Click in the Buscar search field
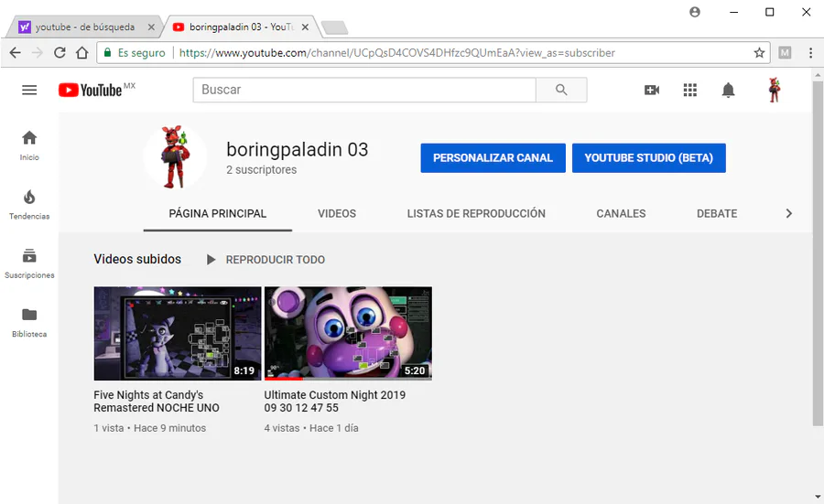Image resolution: width=824 pixels, height=504 pixels. (x=364, y=90)
